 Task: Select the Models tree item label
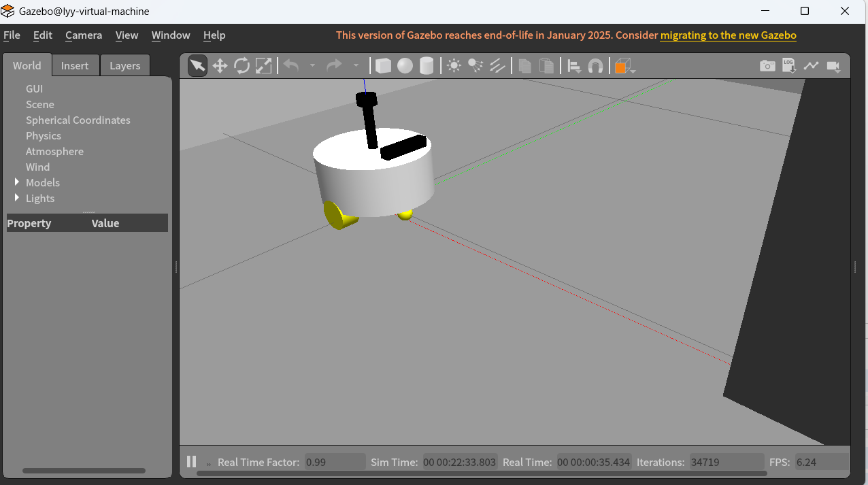click(x=43, y=182)
